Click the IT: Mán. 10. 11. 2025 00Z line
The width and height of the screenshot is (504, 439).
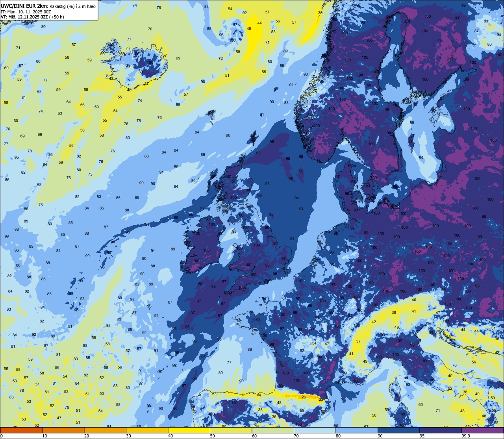tap(26, 11)
